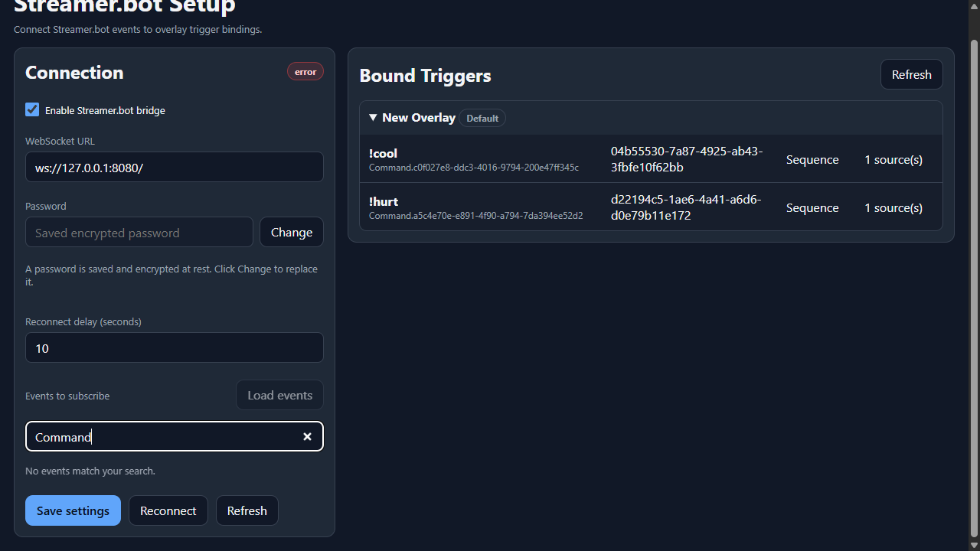Refresh the Connection panel

pyautogui.click(x=247, y=510)
